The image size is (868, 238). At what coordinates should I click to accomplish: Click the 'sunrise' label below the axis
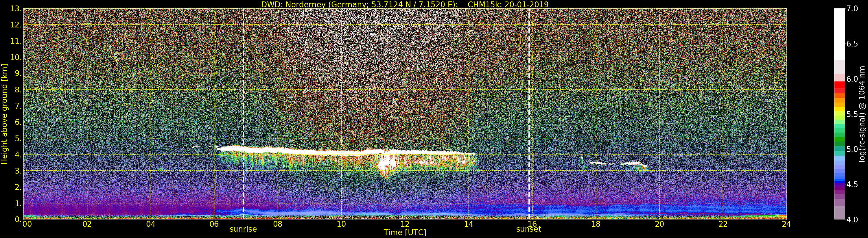pos(243,229)
